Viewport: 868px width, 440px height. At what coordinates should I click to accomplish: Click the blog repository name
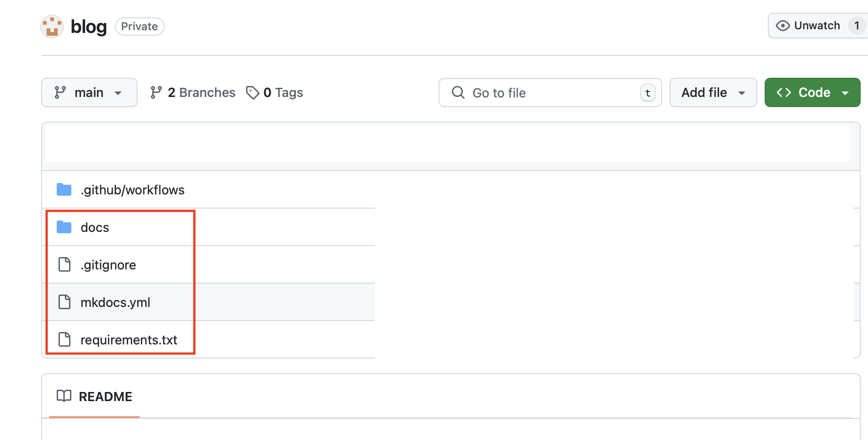click(89, 27)
